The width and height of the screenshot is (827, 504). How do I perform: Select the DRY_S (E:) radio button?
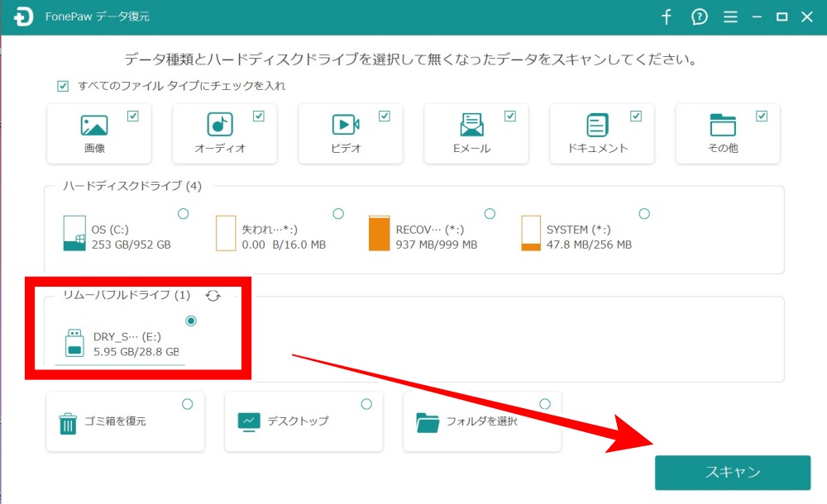coord(191,321)
